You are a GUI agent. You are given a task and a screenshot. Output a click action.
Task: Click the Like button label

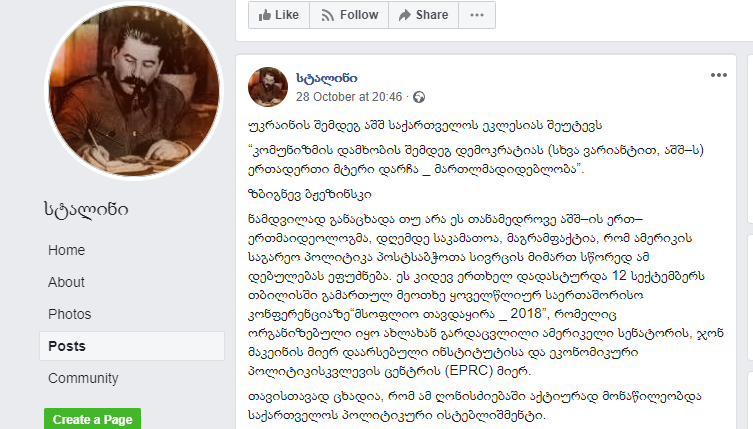pos(287,15)
